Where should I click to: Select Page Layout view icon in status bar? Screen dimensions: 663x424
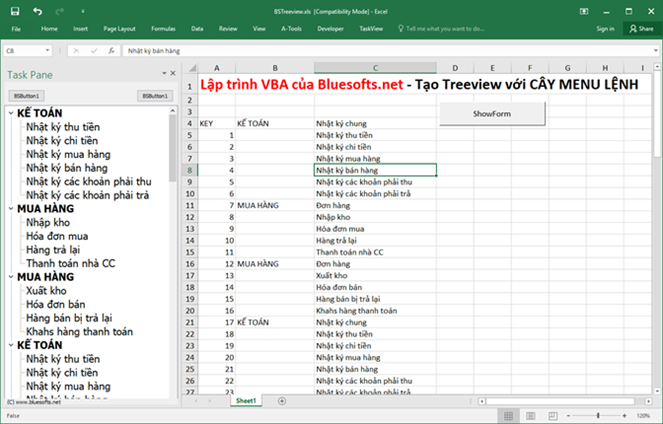coord(531,416)
